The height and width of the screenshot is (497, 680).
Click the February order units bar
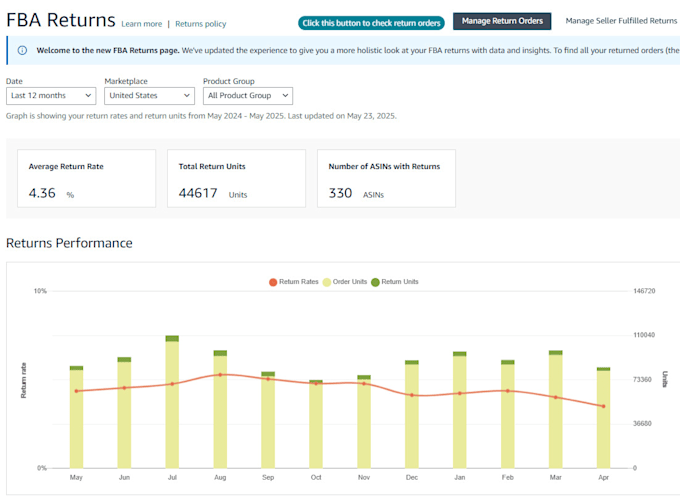(508, 416)
